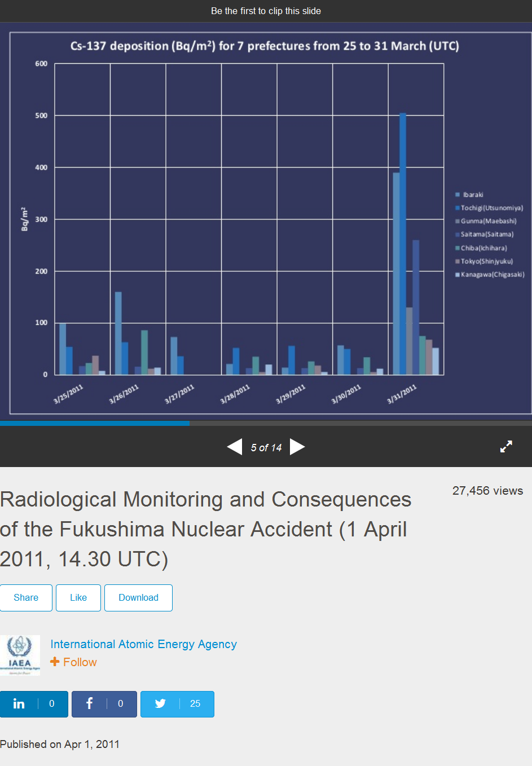Share on Facebook icon button
The width and height of the screenshot is (532, 766).
[89, 704]
